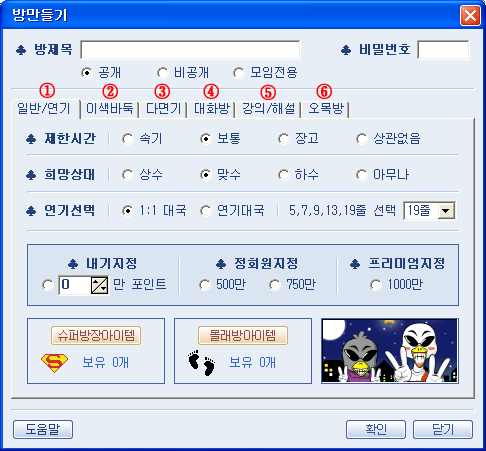
Task: Click the 슈퍼방장아이템 button
Action: pyautogui.click(x=96, y=335)
